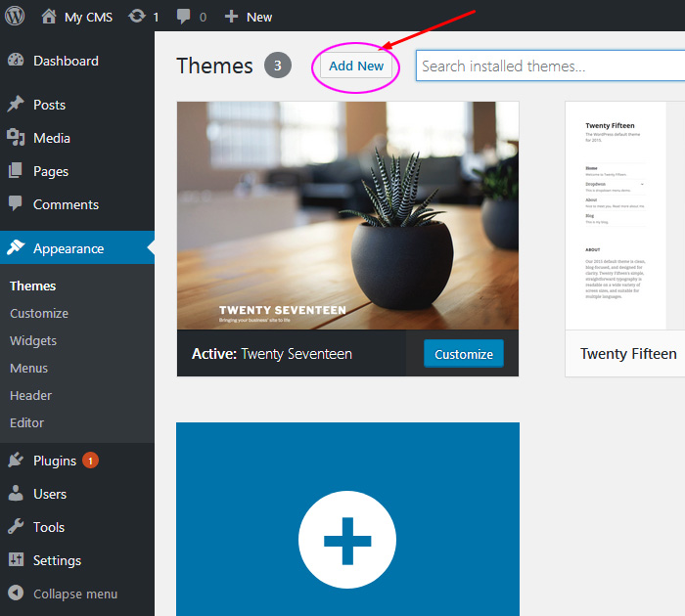Click the Plugins update badge 1
Viewport: 685px width, 616px height.
pyautogui.click(x=90, y=461)
